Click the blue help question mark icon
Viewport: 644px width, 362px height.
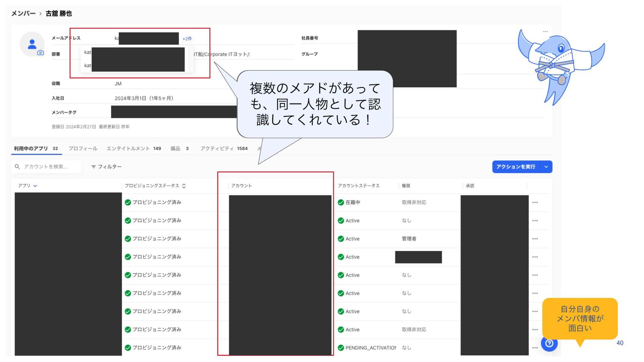coord(549,343)
